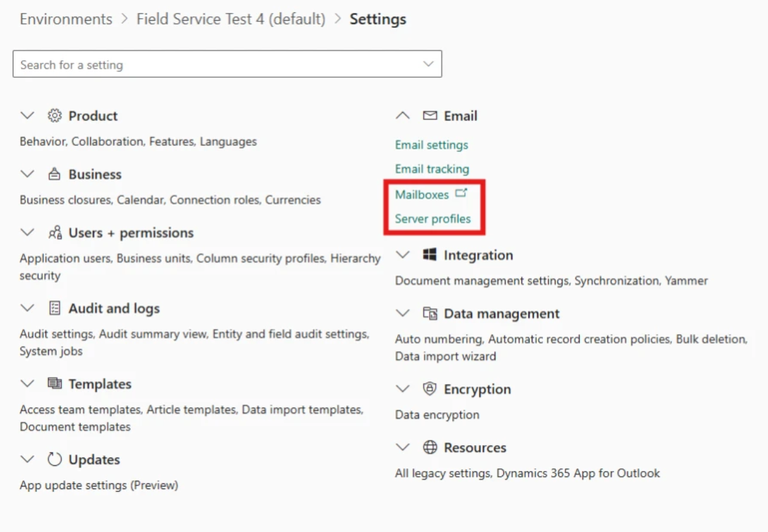
Task: Click Environments in the breadcrumb
Action: [x=66, y=19]
